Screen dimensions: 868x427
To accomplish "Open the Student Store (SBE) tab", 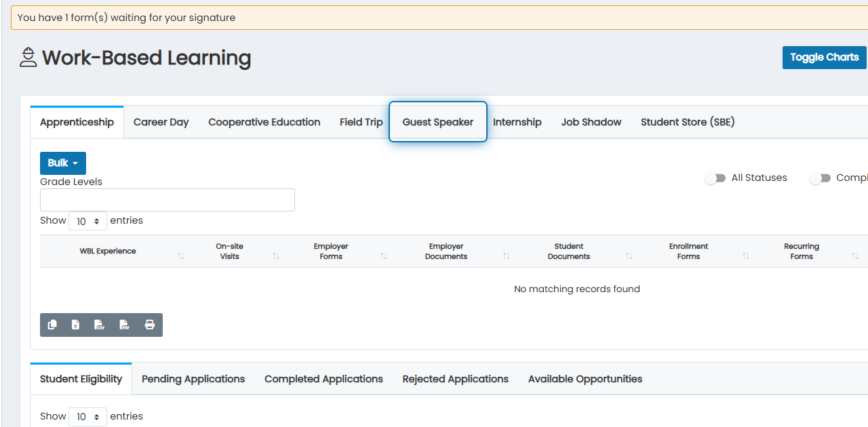I will (688, 122).
